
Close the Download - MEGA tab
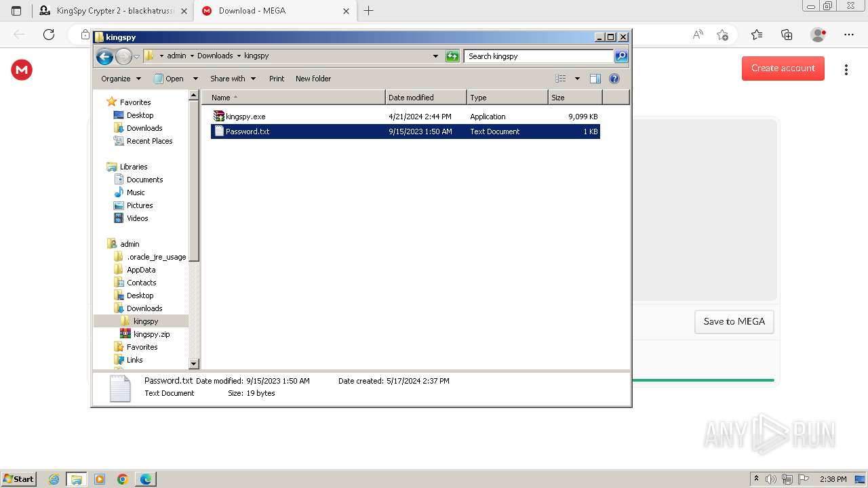346,11
